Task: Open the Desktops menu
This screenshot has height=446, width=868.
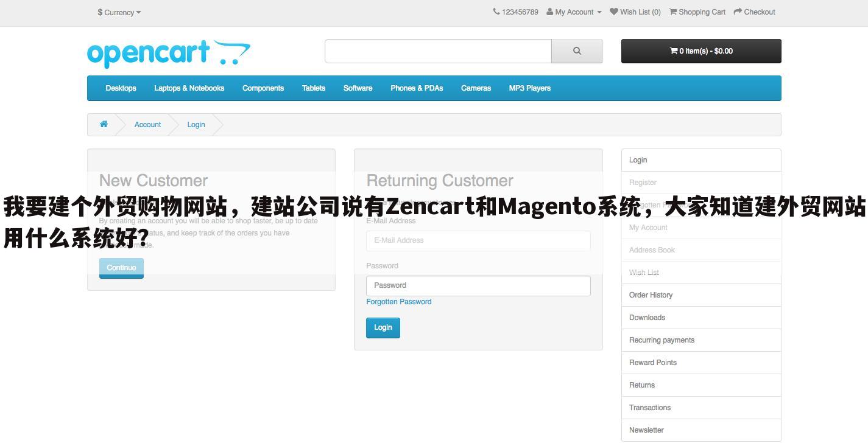Action: [121, 88]
